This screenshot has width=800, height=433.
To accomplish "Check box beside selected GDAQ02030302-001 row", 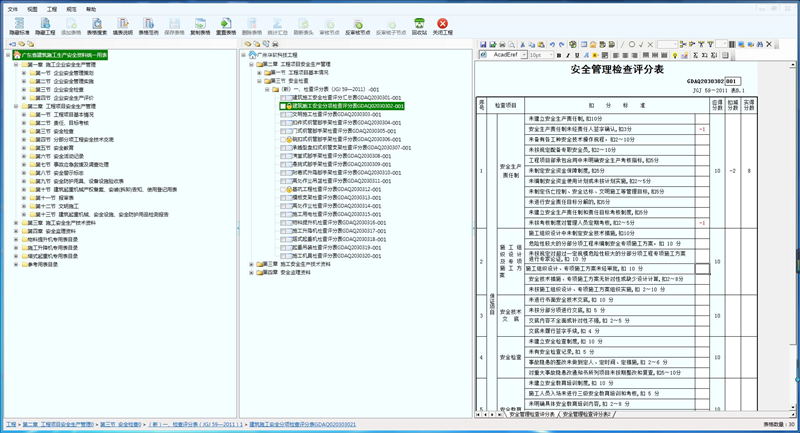I will pyautogui.click(x=283, y=106).
